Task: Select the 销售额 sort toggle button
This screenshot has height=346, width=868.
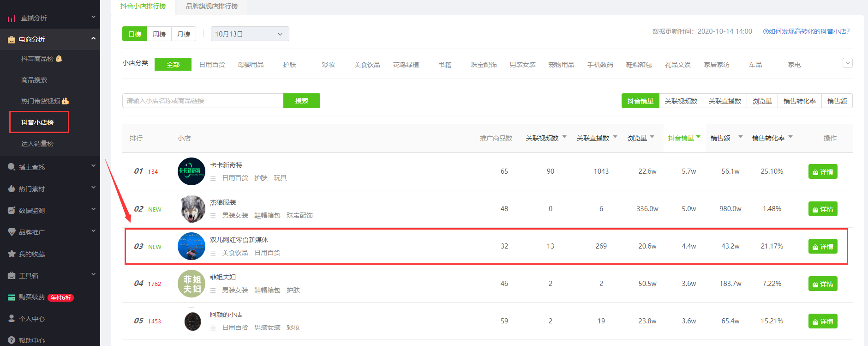Action: tap(837, 101)
